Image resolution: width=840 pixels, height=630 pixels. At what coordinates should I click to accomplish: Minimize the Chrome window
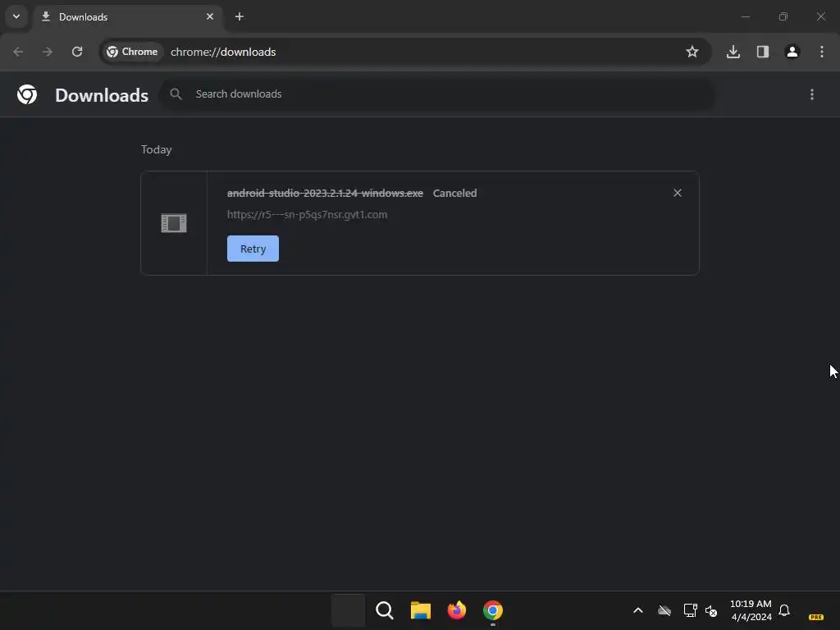tap(745, 16)
